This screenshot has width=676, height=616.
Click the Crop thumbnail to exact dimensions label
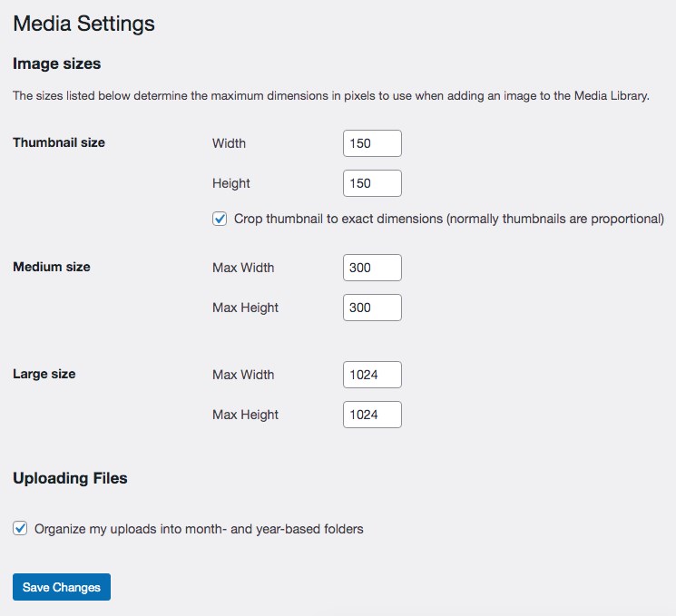pos(449,219)
